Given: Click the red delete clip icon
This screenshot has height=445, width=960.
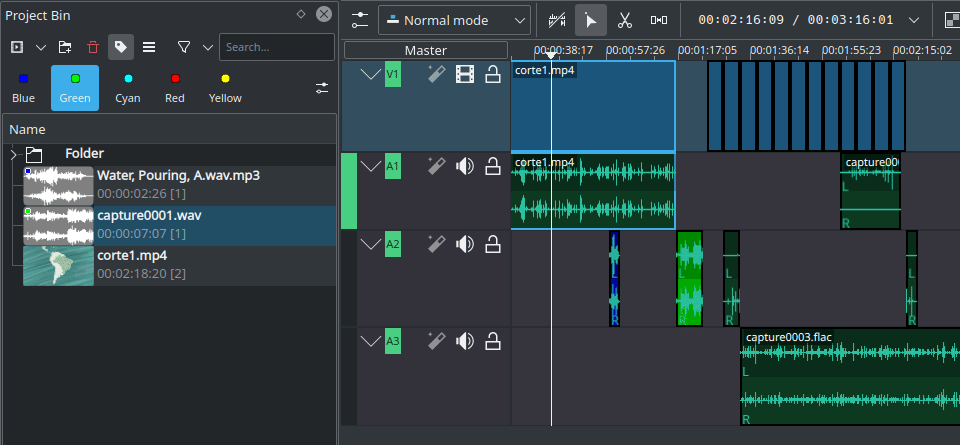Looking at the screenshot, I should coord(93,47).
